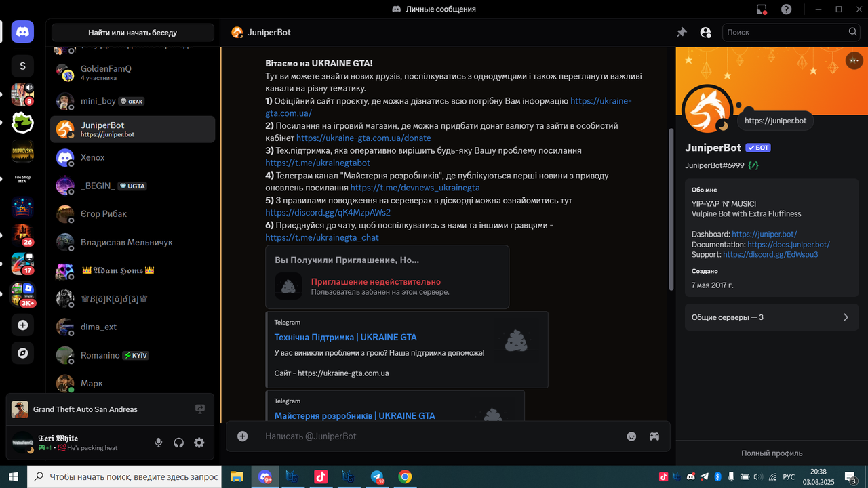Click the search magnifier icon in header
The image size is (868, 488).
[x=853, y=32]
